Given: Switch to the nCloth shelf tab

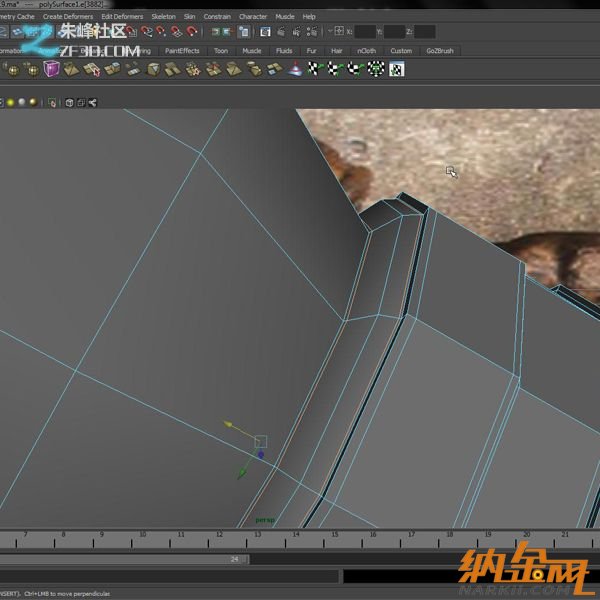Looking at the screenshot, I should click(x=366, y=51).
